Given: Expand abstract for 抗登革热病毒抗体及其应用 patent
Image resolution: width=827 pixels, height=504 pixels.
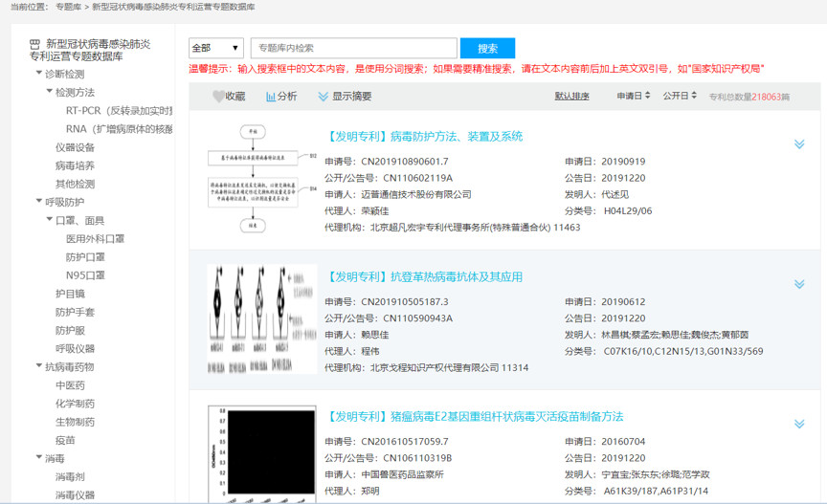Looking at the screenshot, I should click(799, 284).
